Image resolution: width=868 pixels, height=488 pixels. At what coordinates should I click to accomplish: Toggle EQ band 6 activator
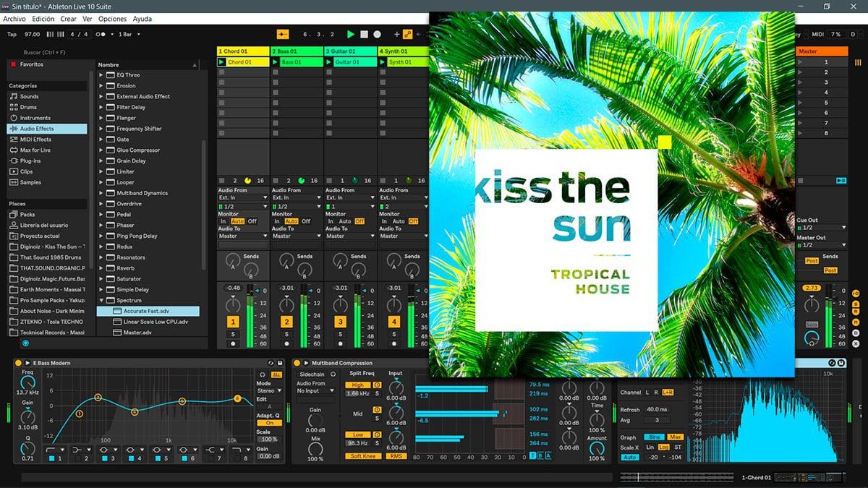pos(185,458)
